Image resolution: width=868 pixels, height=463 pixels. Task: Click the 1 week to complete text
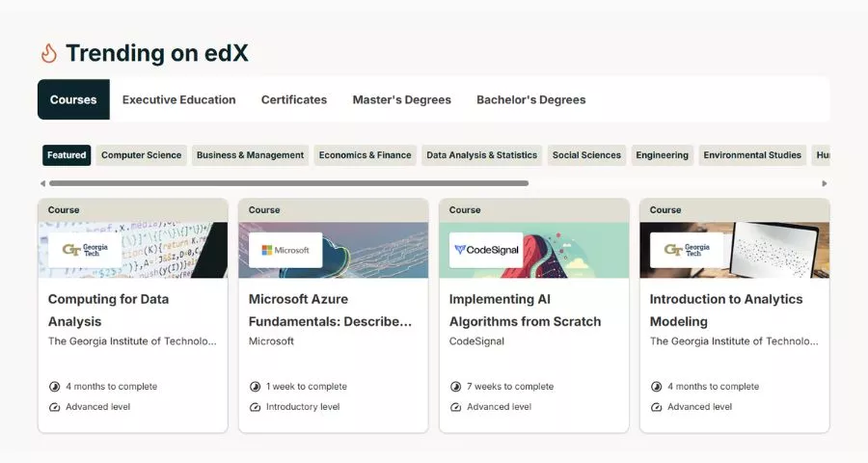tap(307, 387)
